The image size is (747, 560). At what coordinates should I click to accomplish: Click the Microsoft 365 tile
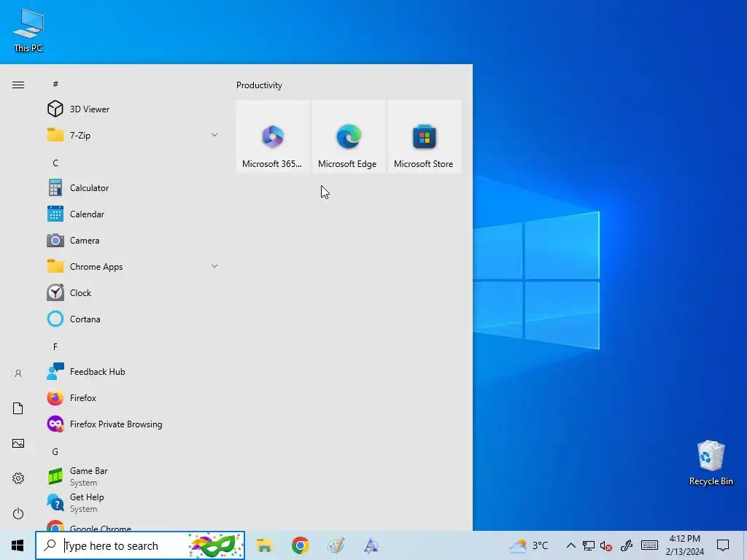click(x=273, y=136)
